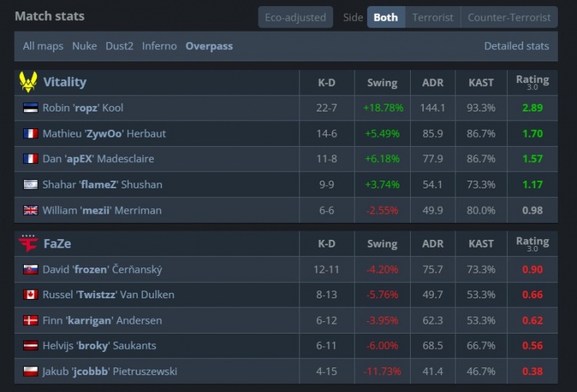The height and width of the screenshot is (392, 577).
Task: Click the Swing column header for Vitality
Action: (x=382, y=83)
